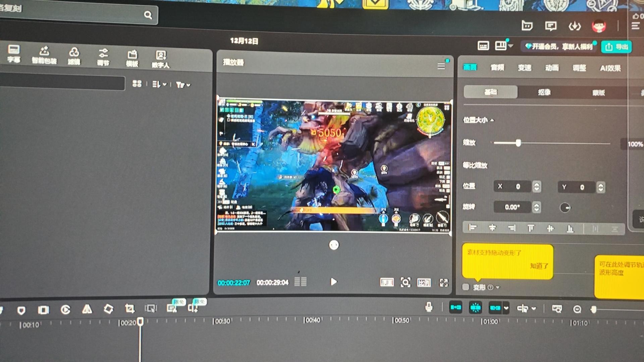Click the mirror flip icon in timeline toolbar
This screenshot has height=362, width=644.
click(x=87, y=309)
